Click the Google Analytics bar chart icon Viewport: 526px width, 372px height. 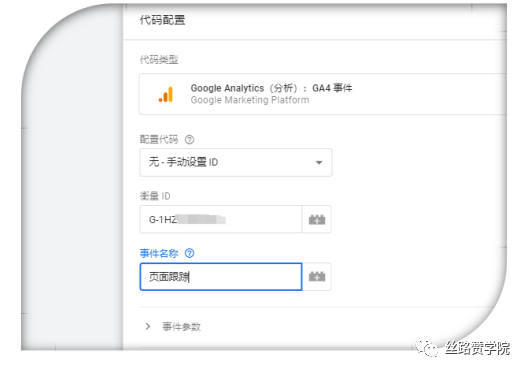pyautogui.click(x=166, y=94)
